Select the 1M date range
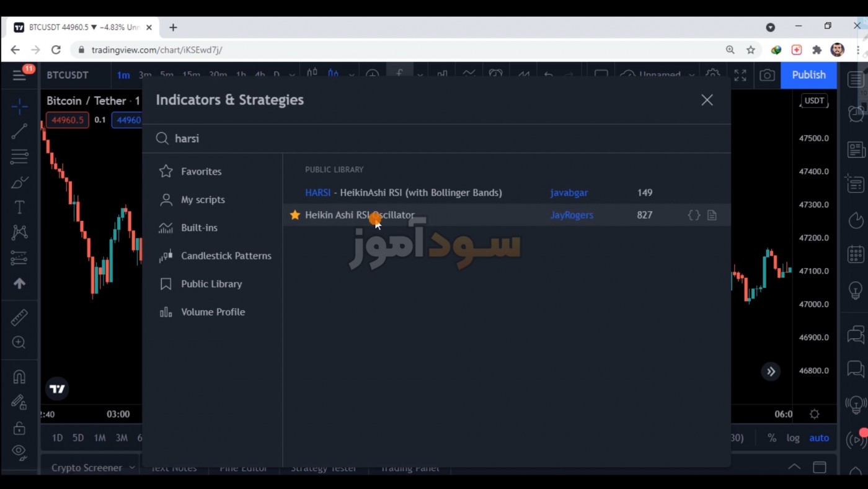The image size is (868, 489). pyautogui.click(x=100, y=438)
